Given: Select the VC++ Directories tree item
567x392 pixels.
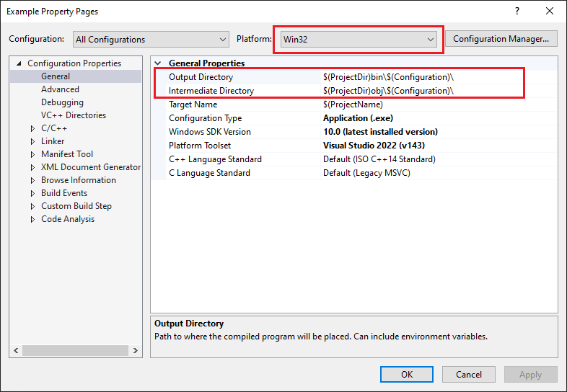Looking at the screenshot, I should (x=74, y=115).
